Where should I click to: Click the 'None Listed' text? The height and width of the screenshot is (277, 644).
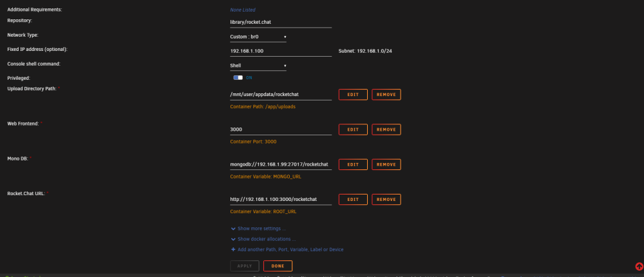pos(243,10)
